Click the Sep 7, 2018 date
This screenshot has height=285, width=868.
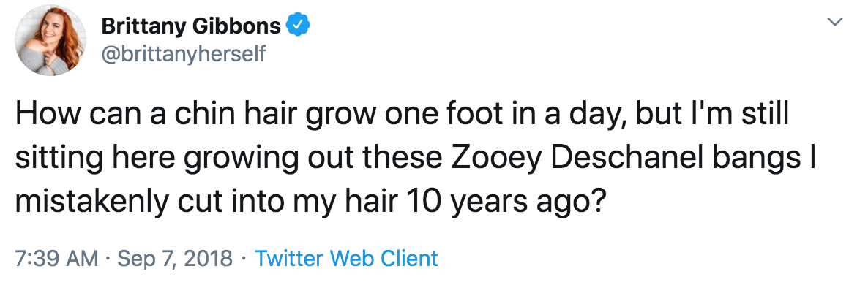point(176,259)
